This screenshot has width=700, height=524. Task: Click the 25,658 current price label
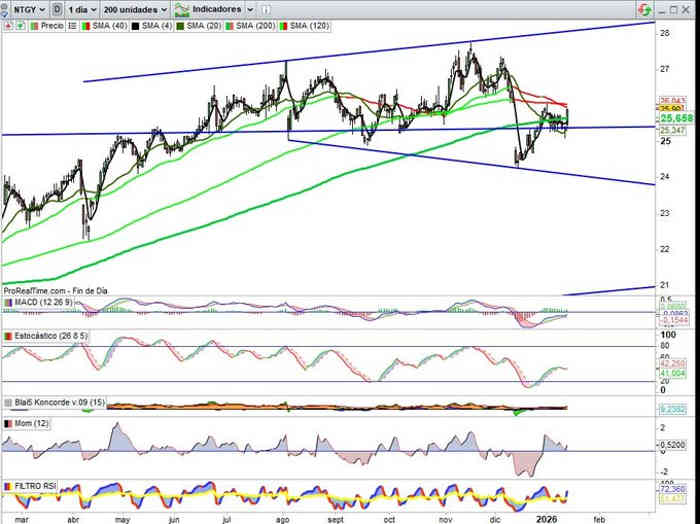click(677, 118)
